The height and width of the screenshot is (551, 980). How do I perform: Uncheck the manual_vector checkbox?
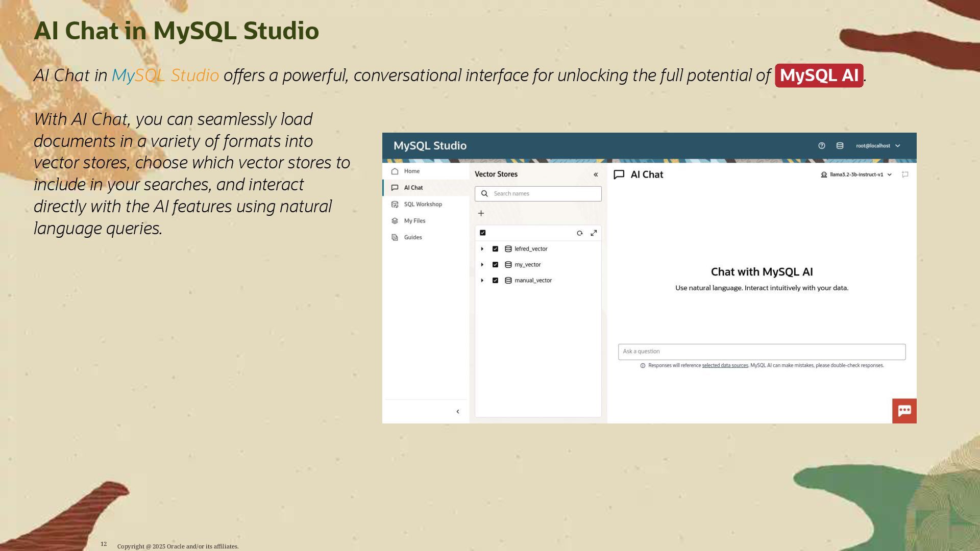point(495,281)
